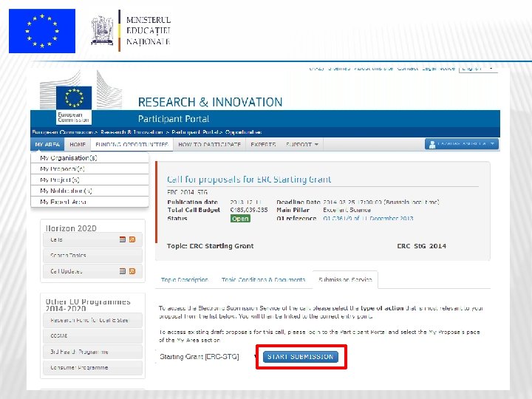532x399 pixels.
Task: Open the EXPERTS menu item
Action: pos(263,145)
